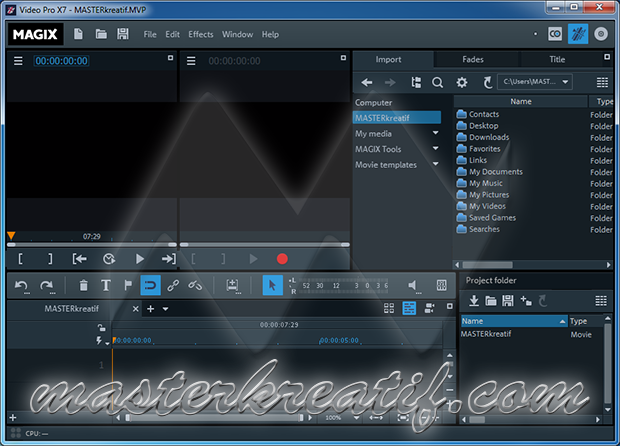Click the source monitor timecode field
Screen dimensions: 620x446
61,61
